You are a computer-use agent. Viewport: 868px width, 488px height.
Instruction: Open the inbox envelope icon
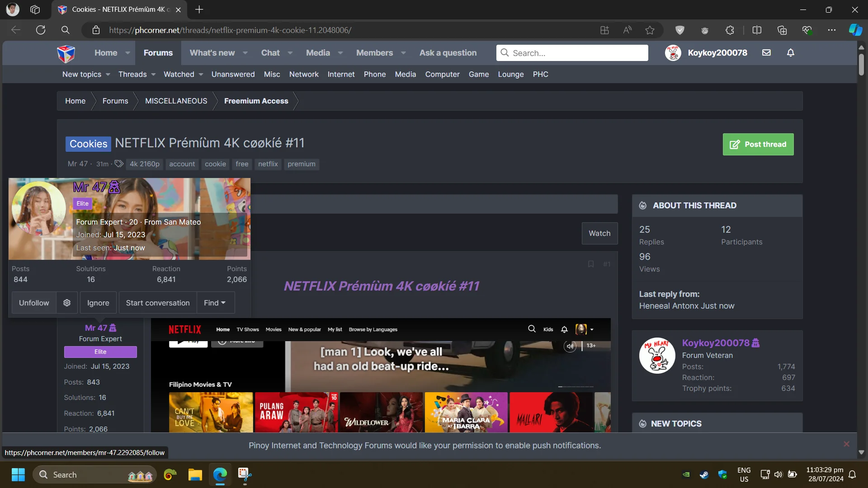(x=766, y=53)
